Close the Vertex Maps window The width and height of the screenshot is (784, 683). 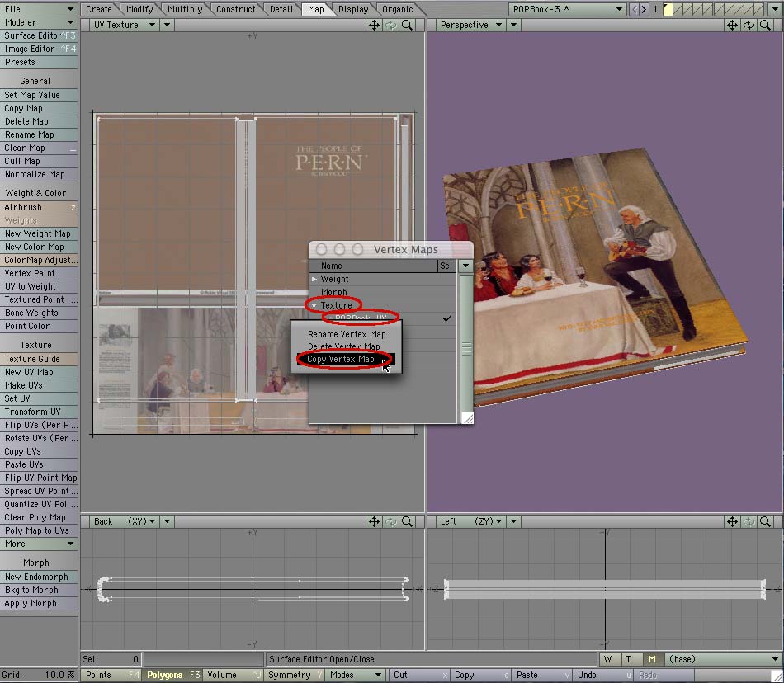tap(322, 249)
